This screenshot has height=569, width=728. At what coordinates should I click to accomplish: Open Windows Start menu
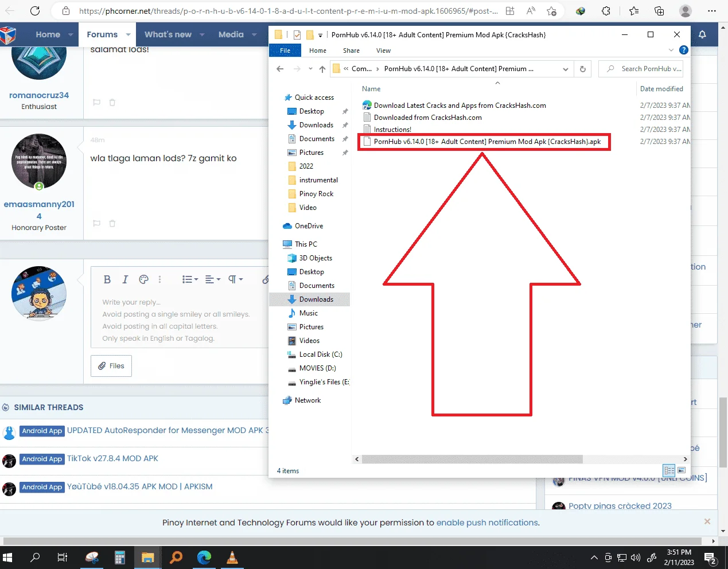pyautogui.click(x=8, y=557)
